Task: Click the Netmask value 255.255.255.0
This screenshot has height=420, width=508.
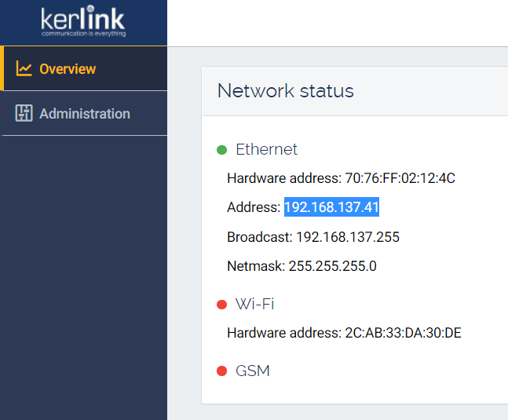Action: pos(332,266)
